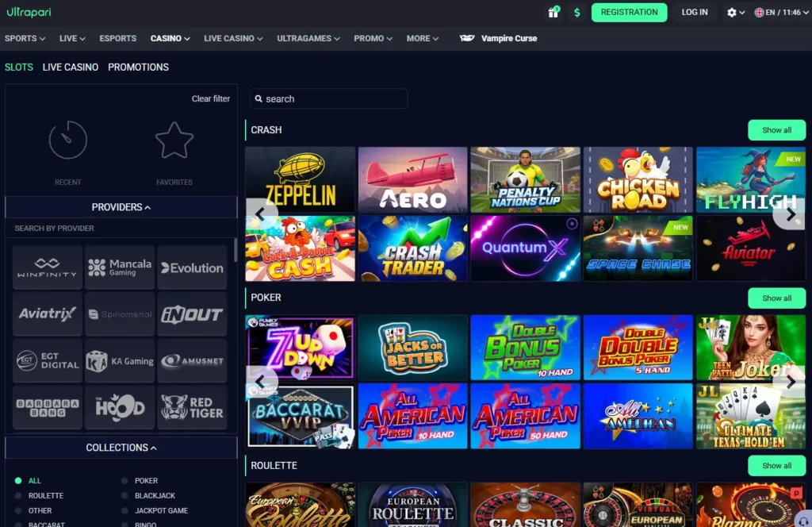812x527 pixels.
Task: Collapse the COLLECTIONS section
Action: [x=121, y=448]
